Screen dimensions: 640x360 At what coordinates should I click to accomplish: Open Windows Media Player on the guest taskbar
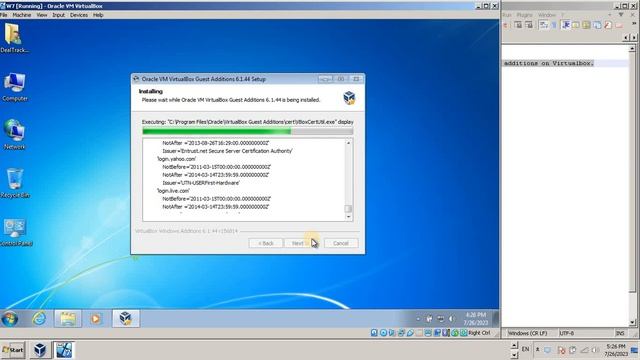coord(96,318)
